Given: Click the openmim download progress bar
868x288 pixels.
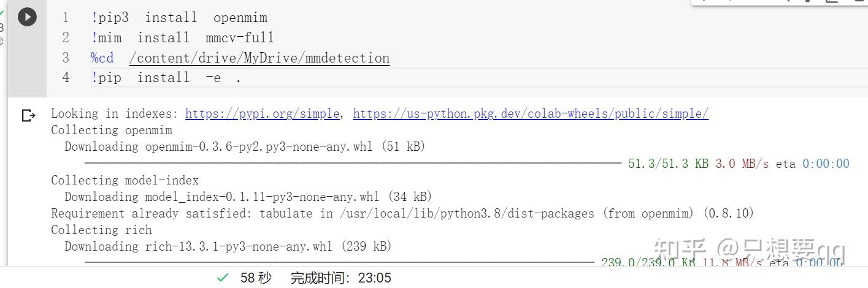Looking at the screenshot, I should pyautogui.click(x=353, y=164).
